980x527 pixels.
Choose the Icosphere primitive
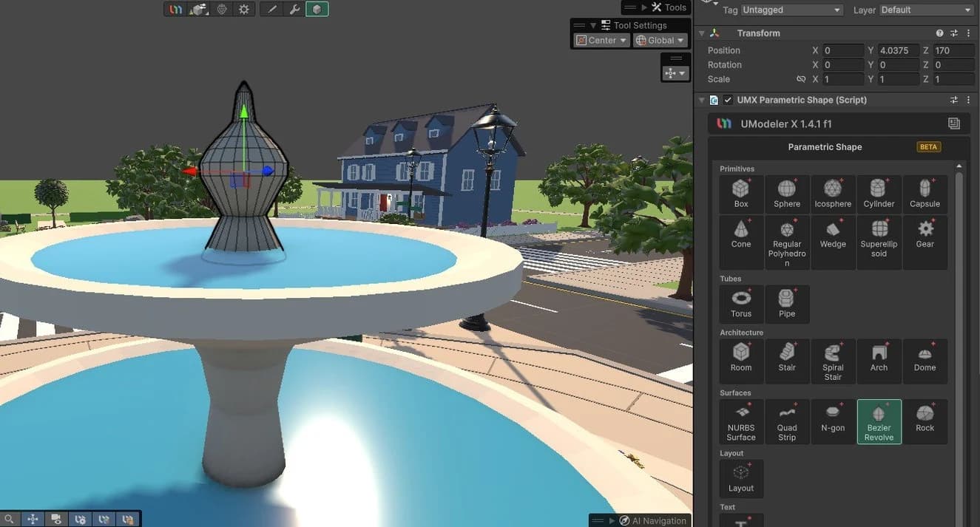coord(833,194)
